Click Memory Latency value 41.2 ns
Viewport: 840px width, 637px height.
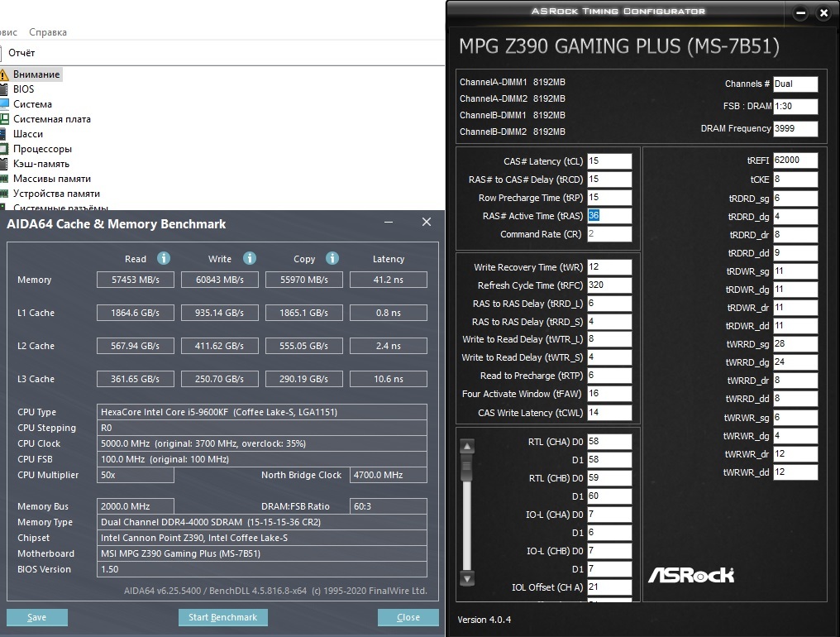[389, 280]
